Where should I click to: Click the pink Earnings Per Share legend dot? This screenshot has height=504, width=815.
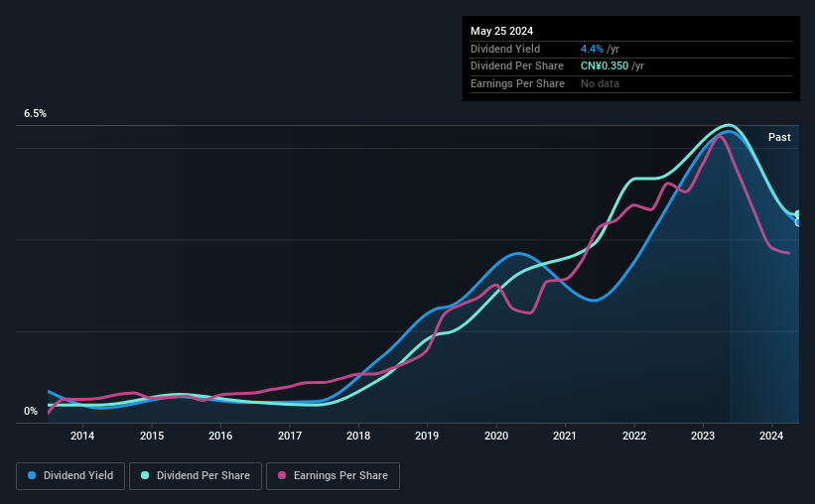click(x=282, y=475)
